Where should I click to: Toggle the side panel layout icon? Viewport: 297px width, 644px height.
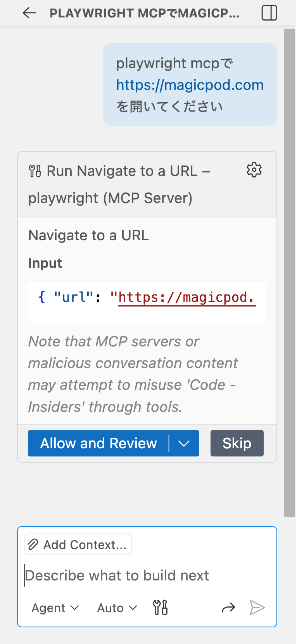269,13
